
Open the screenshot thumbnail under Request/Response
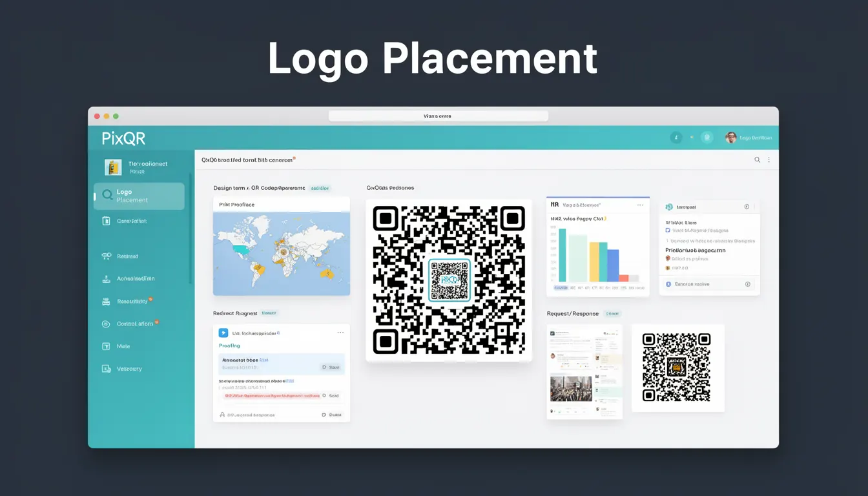(584, 372)
